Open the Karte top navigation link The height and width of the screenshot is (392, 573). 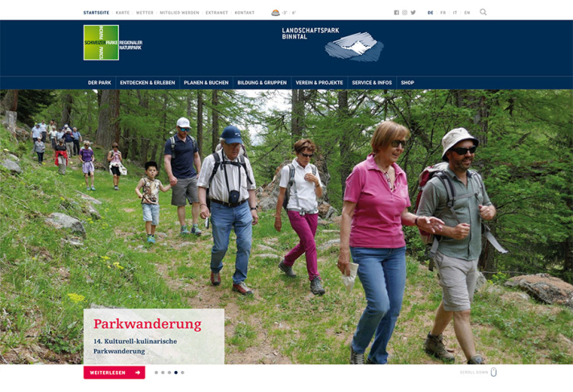tap(122, 12)
